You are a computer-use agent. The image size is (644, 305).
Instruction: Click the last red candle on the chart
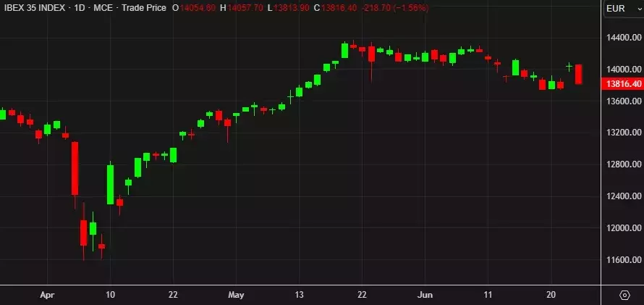coord(578,75)
